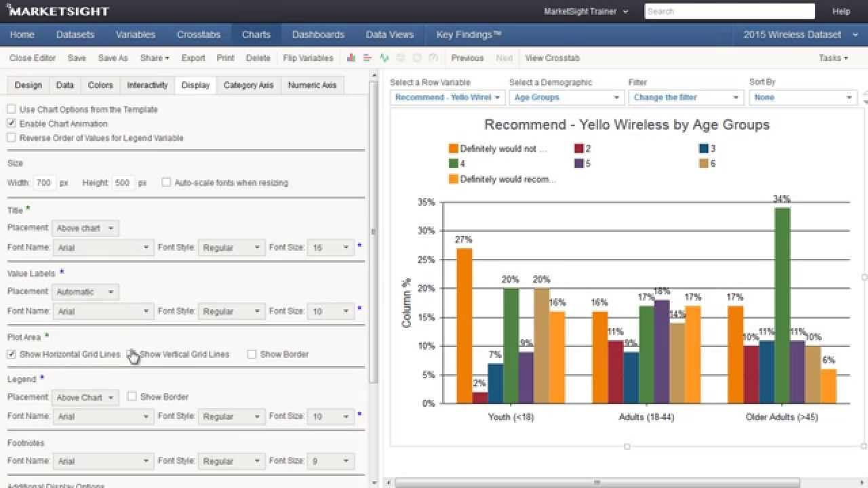The image size is (868, 488).
Task: Open Age Groups demographic dropdown
Action: pos(566,98)
